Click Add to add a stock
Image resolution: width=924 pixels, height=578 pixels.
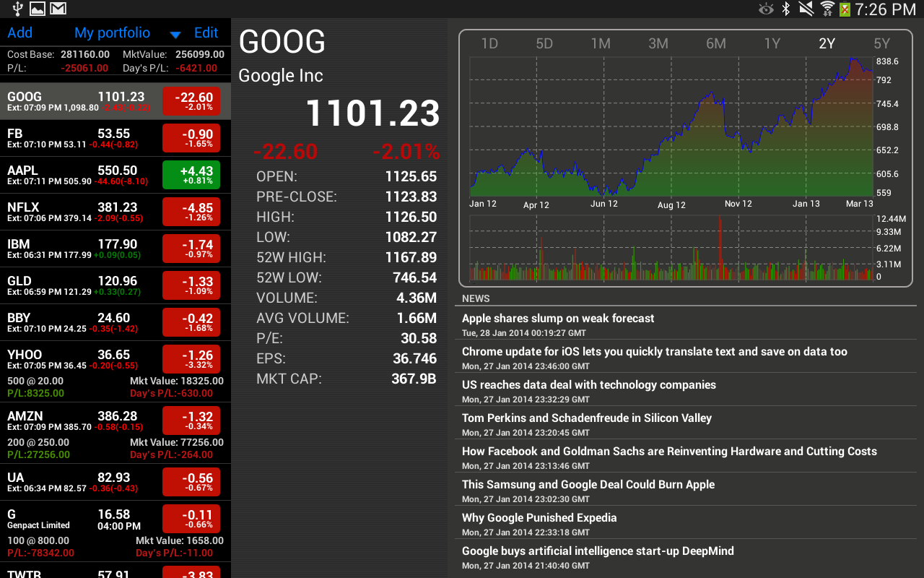tap(20, 33)
